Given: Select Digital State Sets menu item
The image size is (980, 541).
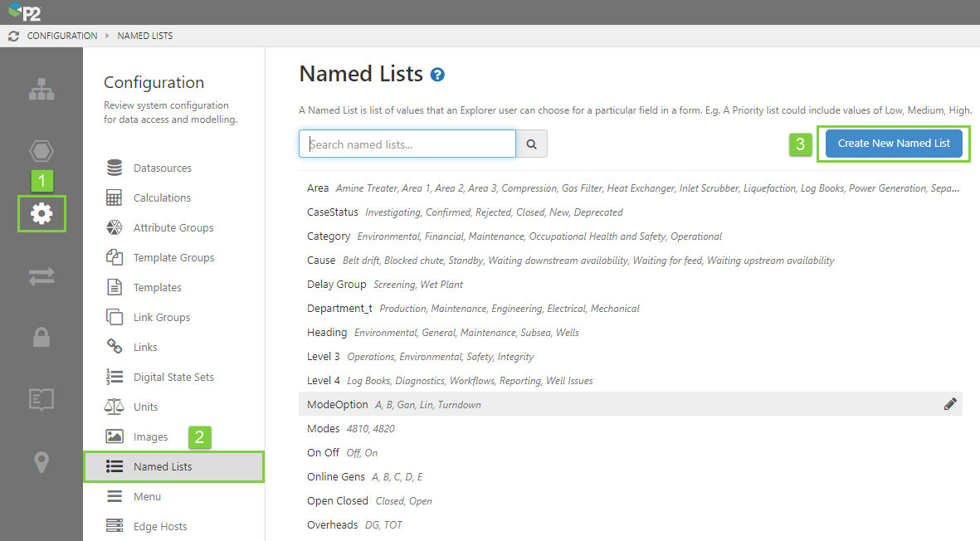Looking at the screenshot, I should click(x=173, y=378).
